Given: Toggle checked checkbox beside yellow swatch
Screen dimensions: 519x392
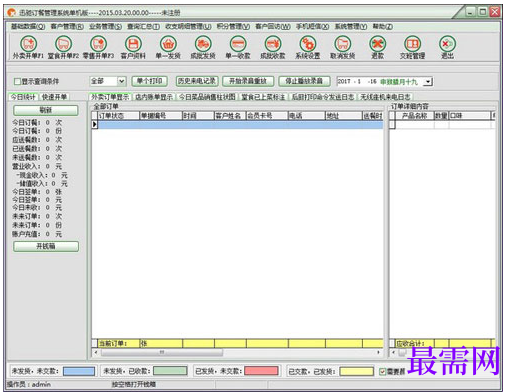Looking at the screenshot, I should 383,371.
